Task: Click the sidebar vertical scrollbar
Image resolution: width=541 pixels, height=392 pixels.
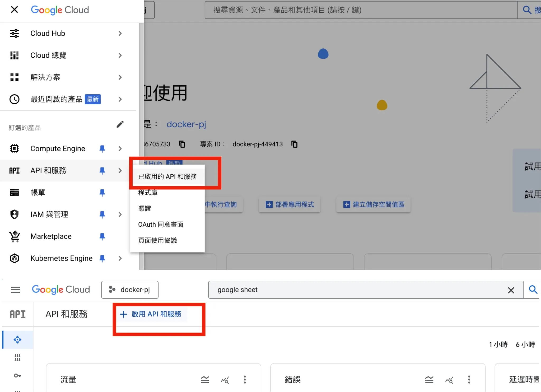Action: (141, 147)
